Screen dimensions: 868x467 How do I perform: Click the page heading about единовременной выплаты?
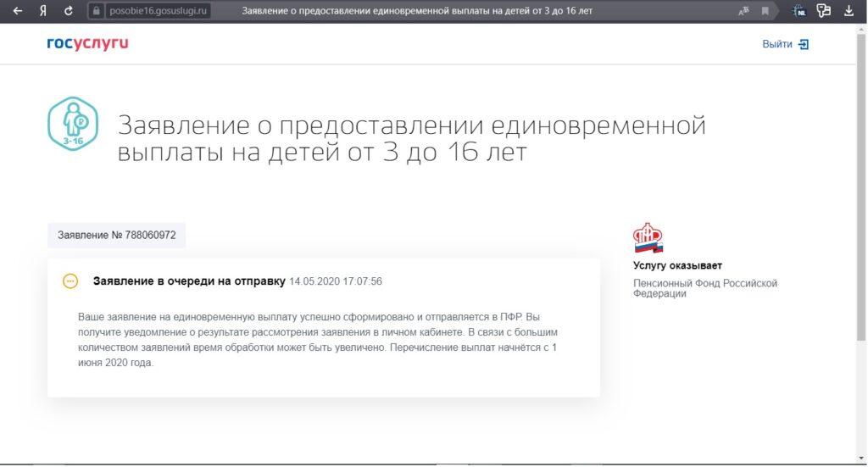pyautogui.click(x=411, y=138)
